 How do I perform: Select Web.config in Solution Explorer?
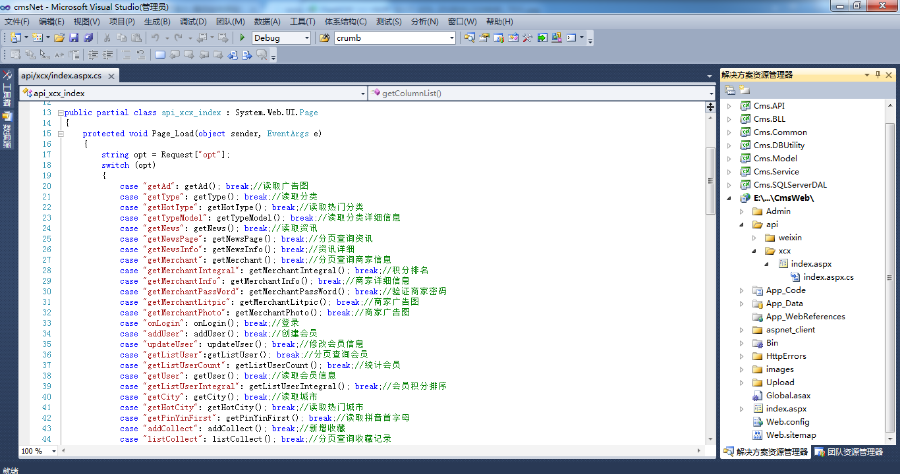[x=786, y=422]
